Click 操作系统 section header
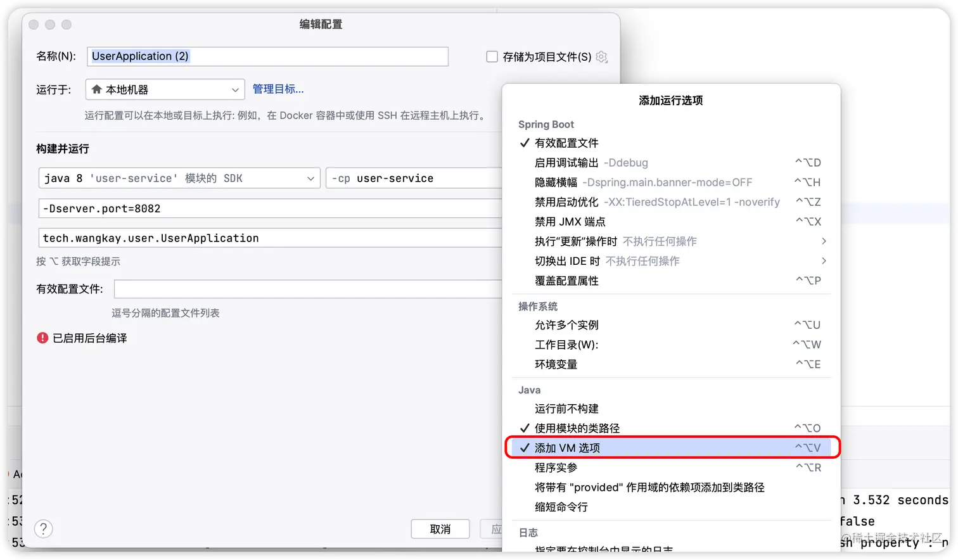Viewport: 958px width, 560px height. coord(538,307)
